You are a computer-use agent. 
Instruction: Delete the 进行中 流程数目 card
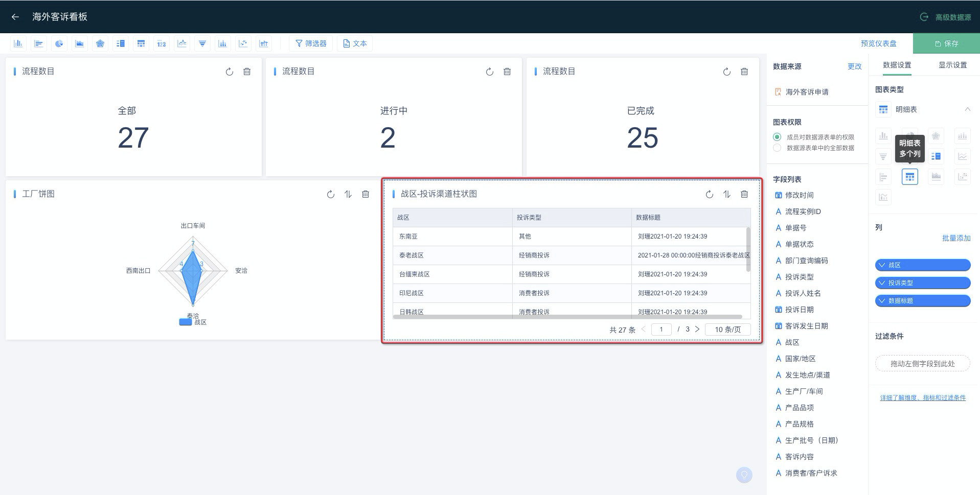tap(507, 72)
